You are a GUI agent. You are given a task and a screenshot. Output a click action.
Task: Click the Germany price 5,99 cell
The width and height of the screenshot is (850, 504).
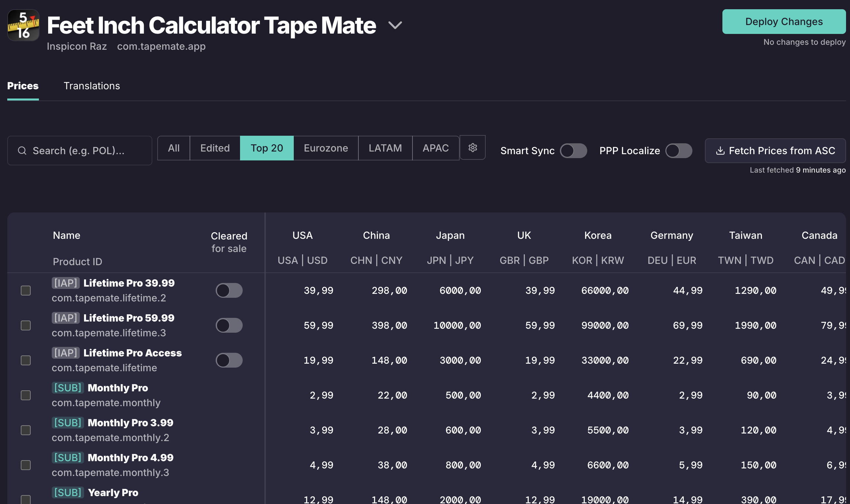click(x=691, y=465)
